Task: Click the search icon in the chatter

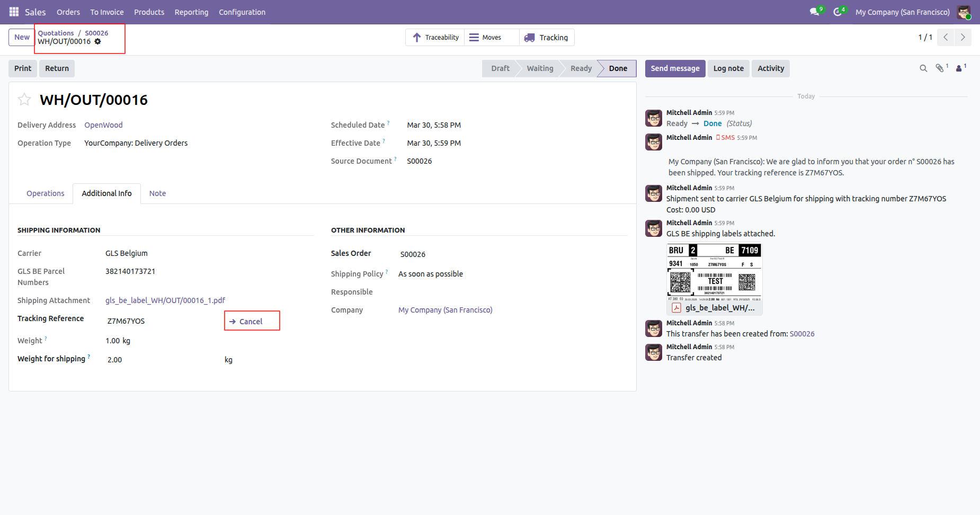Action: tap(923, 68)
